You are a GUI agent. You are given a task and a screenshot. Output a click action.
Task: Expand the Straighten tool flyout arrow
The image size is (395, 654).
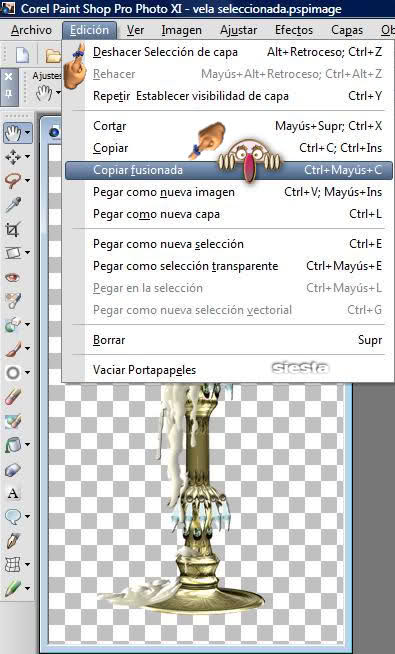click(28, 253)
